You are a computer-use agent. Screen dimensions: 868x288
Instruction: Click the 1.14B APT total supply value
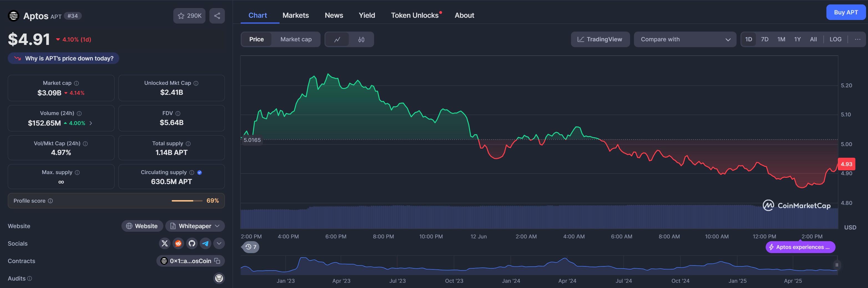click(x=171, y=152)
